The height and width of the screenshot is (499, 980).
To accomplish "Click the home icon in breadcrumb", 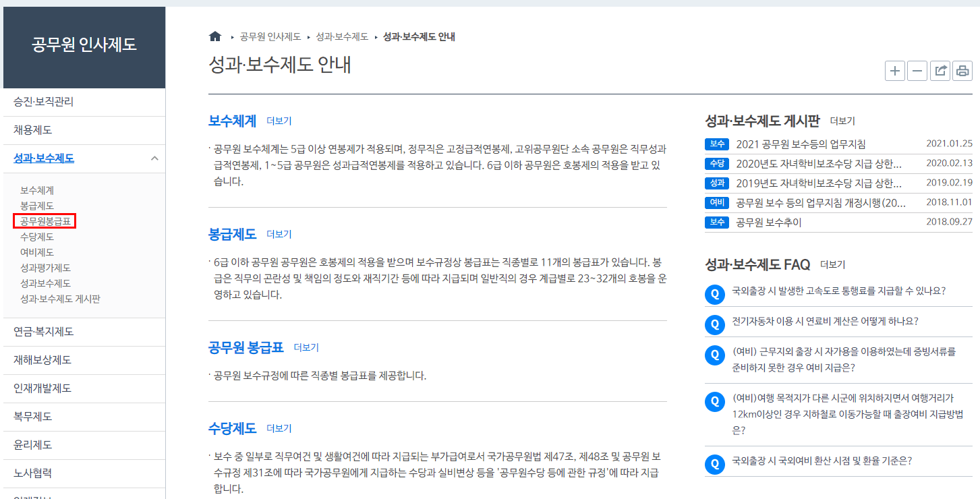I will coord(215,36).
